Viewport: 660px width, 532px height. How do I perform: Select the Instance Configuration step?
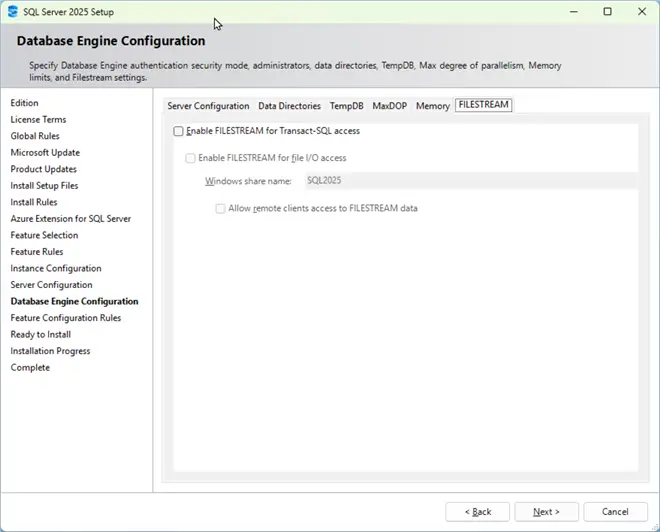56,268
